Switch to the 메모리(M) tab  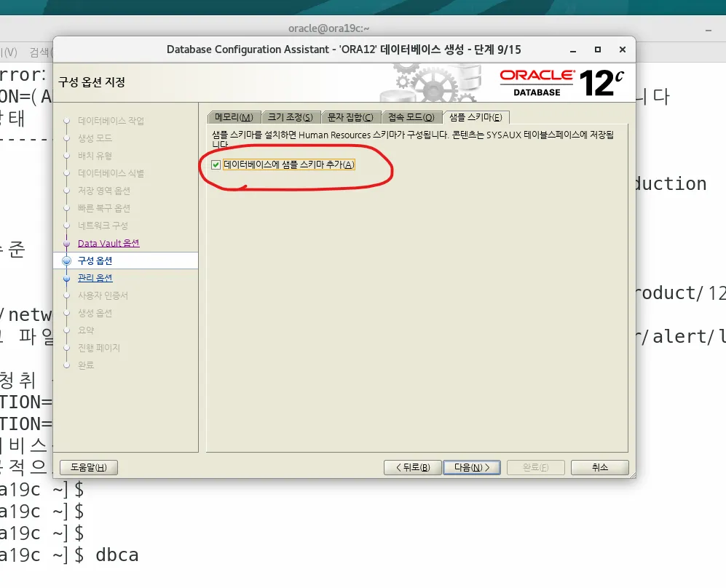(234, 117)
